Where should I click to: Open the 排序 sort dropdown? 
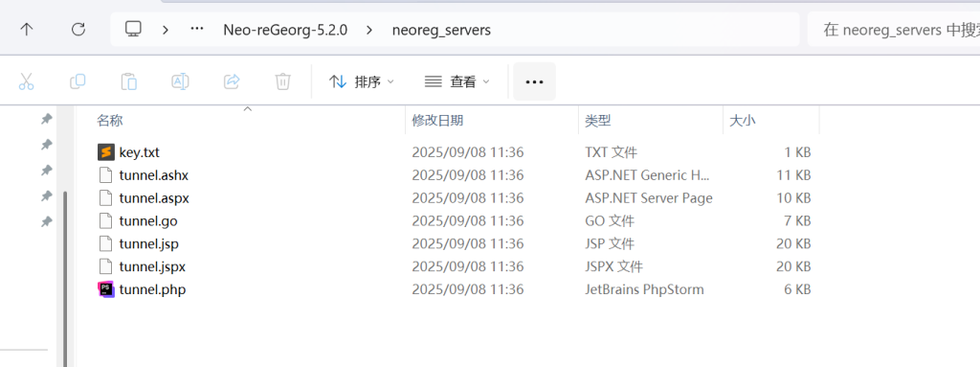click(x=363, y=81)
